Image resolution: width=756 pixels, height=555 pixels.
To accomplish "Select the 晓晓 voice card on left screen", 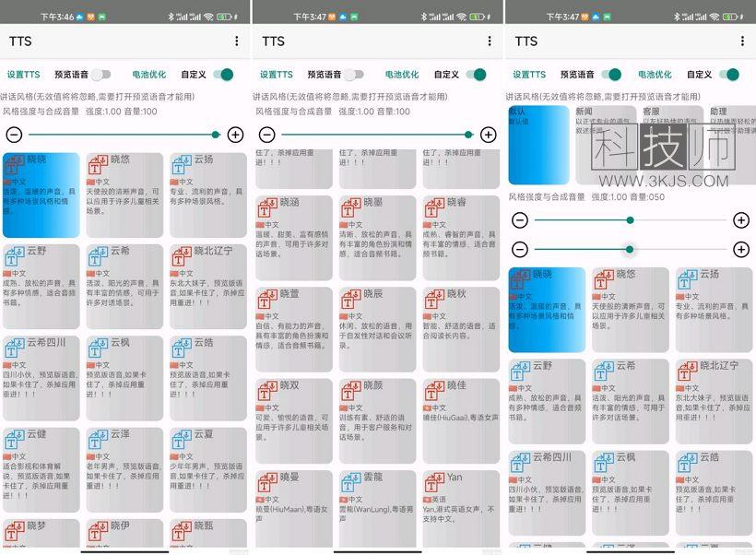I will [41, 195].
